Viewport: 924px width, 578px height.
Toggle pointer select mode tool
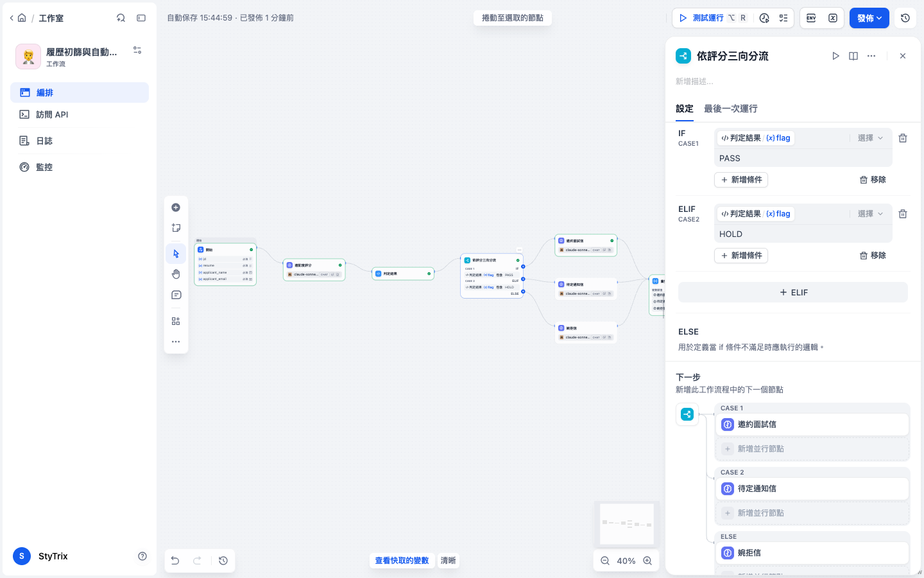[176, 254]
